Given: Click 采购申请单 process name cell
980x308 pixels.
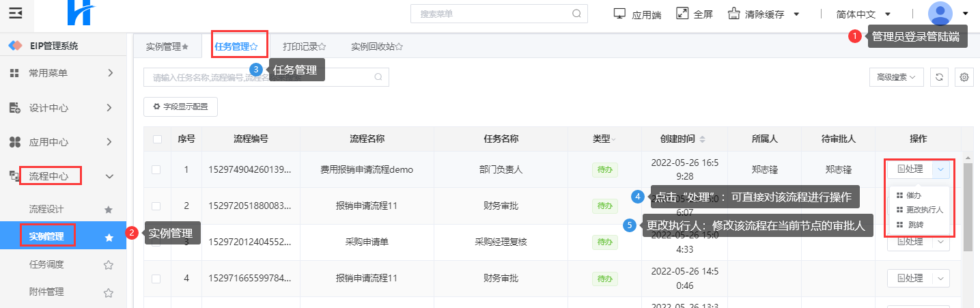Looking at the screenshot, I should coord(367,242).
